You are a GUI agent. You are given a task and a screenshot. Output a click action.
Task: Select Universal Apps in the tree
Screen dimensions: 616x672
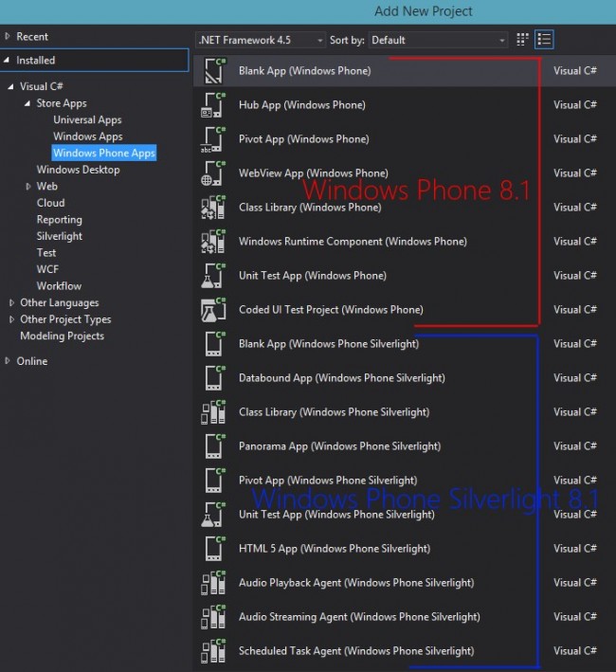click(x=87, y=120)
